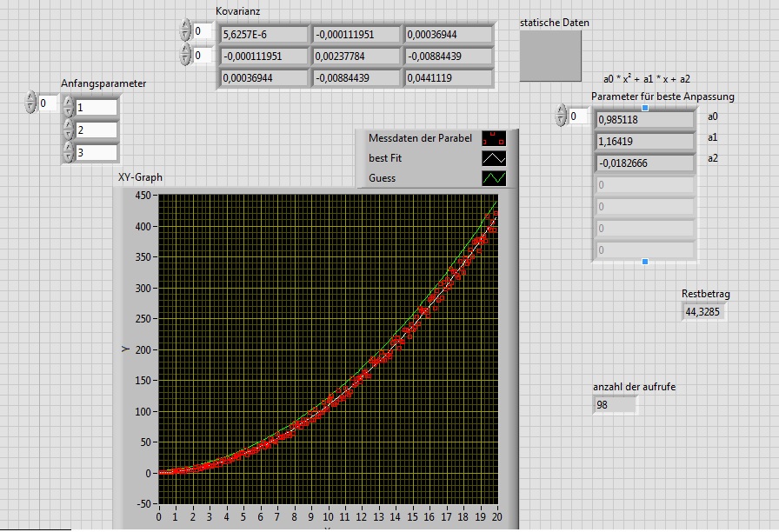Screen dimensions: 779x532
Task: Click the statische Daten gray box
Action: [x=549, y=57]
